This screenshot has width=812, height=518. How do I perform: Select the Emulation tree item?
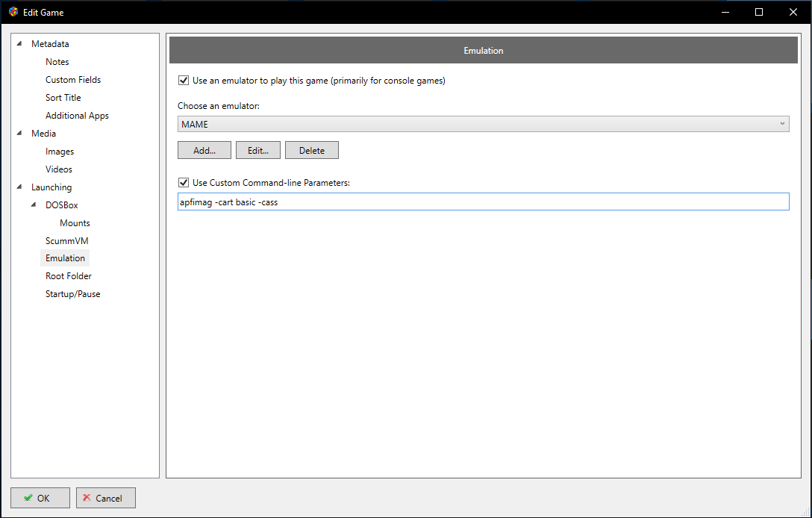(65, 258)
